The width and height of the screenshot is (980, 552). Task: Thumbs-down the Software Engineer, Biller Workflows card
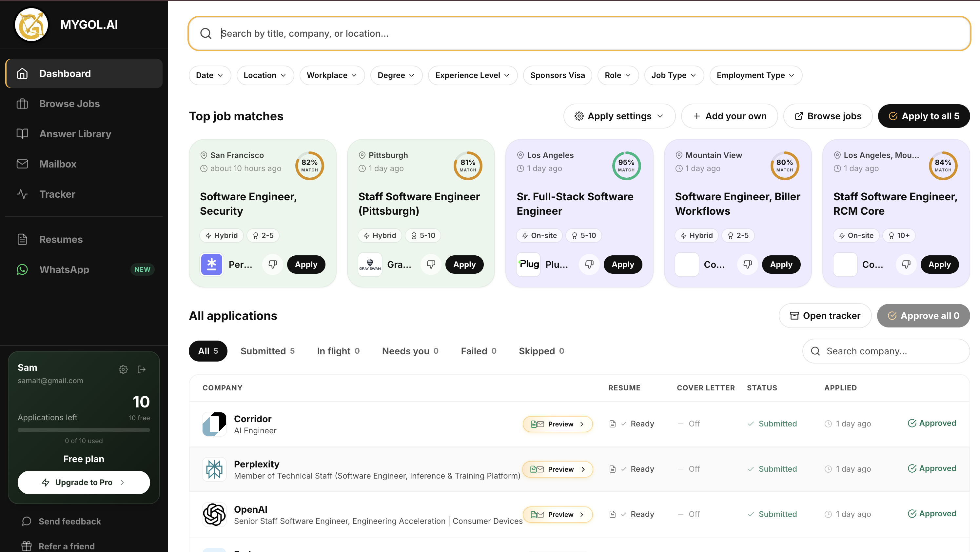coord(747,264)
